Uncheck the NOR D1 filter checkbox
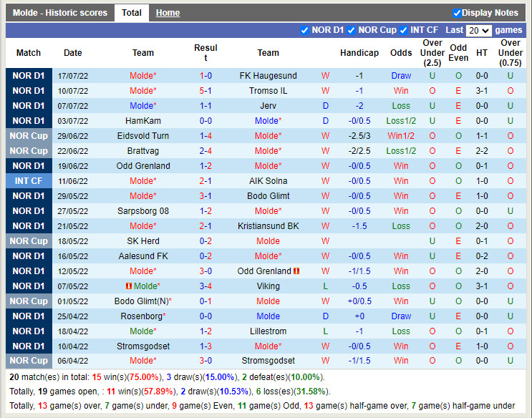The height and width of the screenshot is (418, 532). (x=305, y=30)
